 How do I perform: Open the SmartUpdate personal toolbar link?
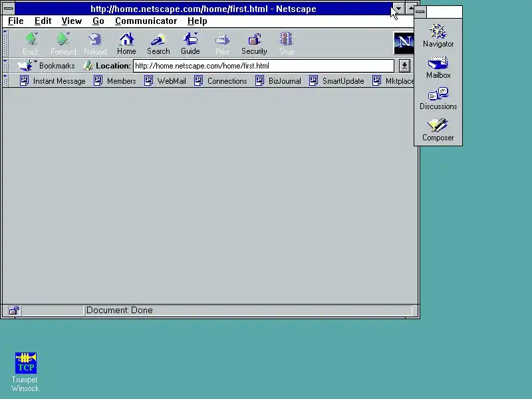[336, 80]
